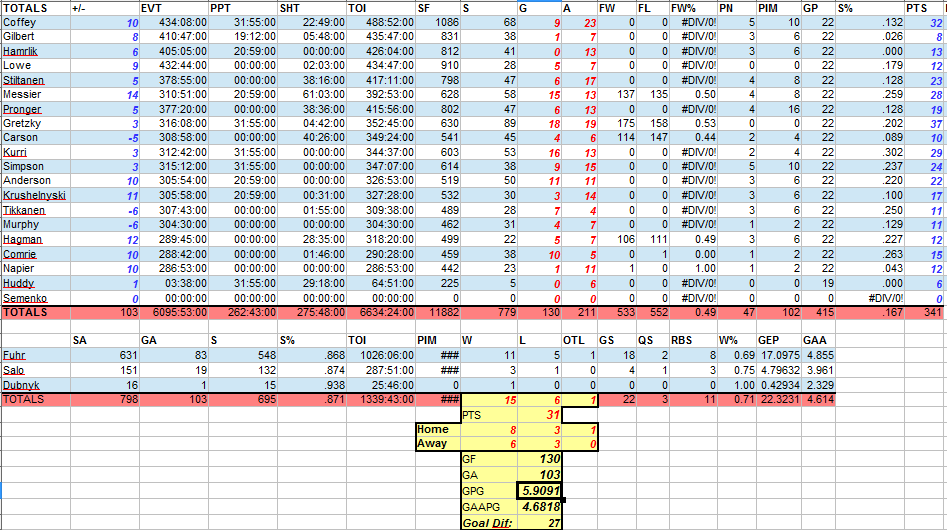Select the GAAPG value 4.6818

539,507
